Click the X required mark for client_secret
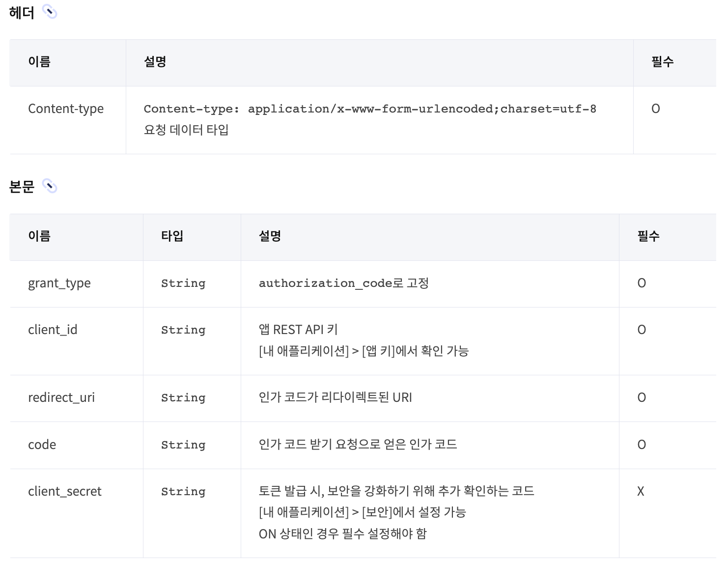728x561 pixels. [641, 491]
